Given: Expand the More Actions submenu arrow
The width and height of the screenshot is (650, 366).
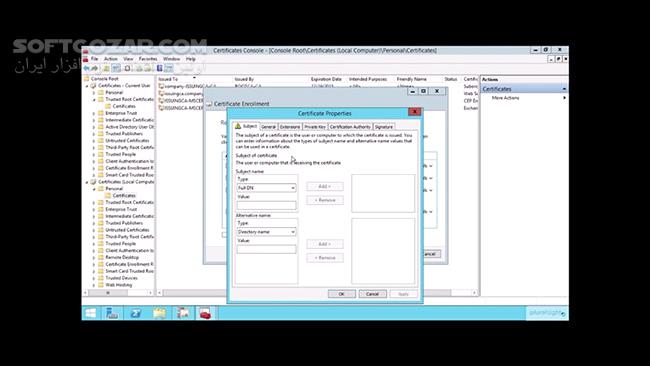Looking at the screenshot, I should (564, 98).
